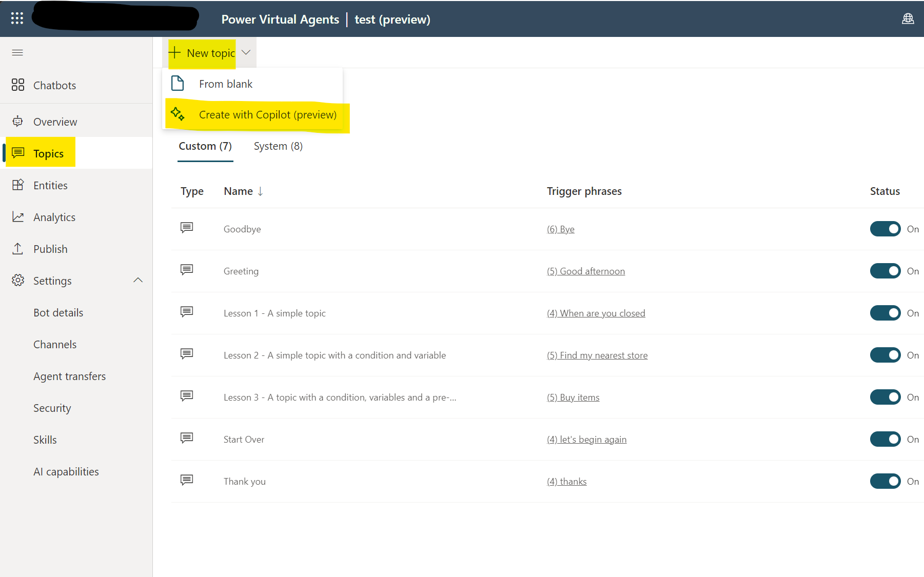
Task: Turn off the Greeting topic toggle
Action: pyautogui.click(x=885, y=271)
